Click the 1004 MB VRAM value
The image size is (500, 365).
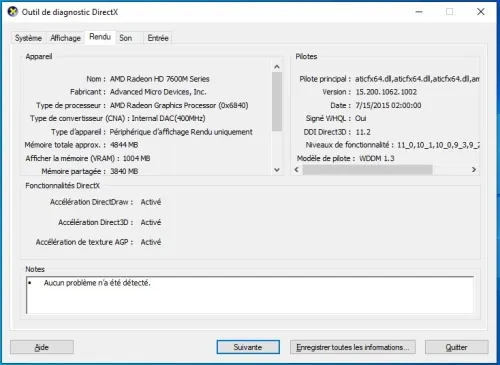tap(137, 158)
